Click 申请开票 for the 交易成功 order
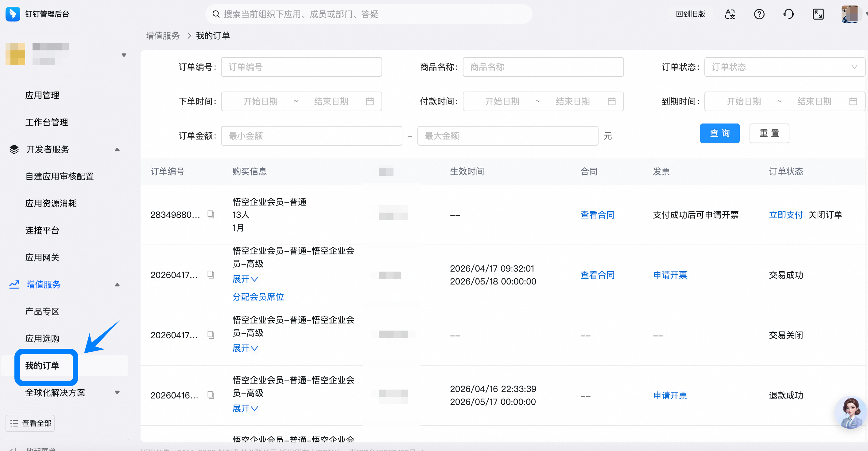This screenshot has width=868, height=451. [670, 275]
